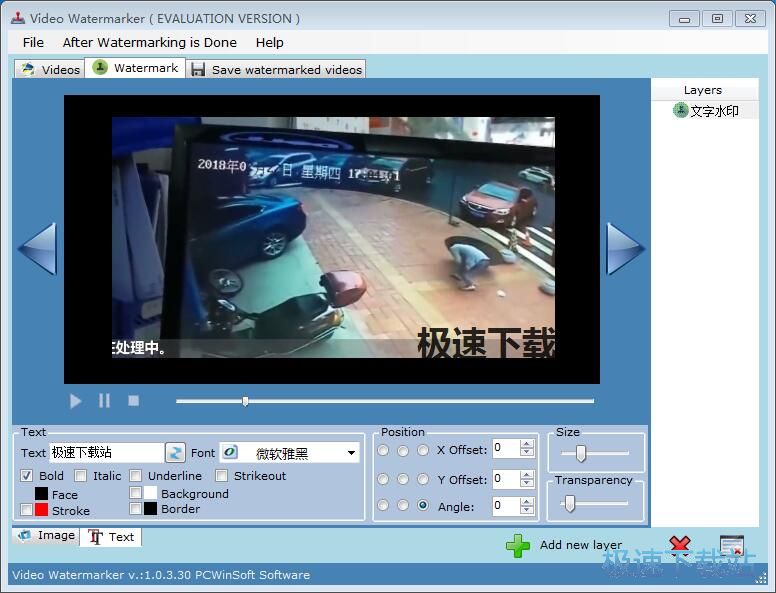776x593 pixels.
Task: Switch to the Image watermark tab
Action: click(46, 536)
